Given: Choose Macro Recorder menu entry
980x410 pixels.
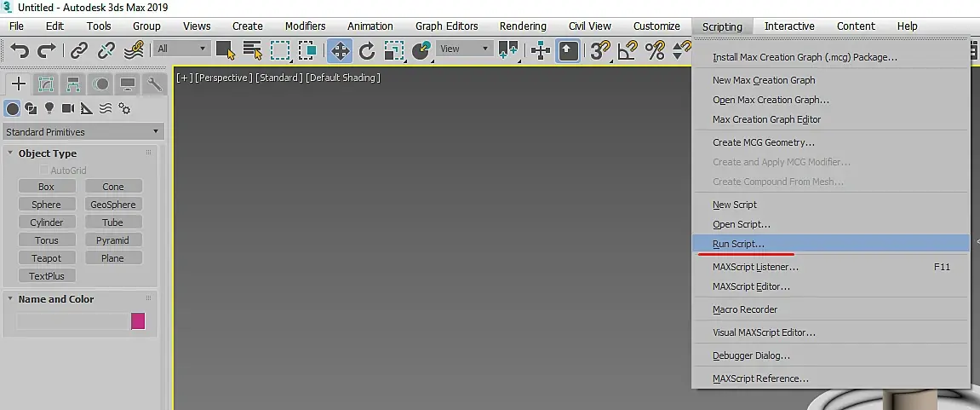Looking at the screenshot, I should 833,310.
